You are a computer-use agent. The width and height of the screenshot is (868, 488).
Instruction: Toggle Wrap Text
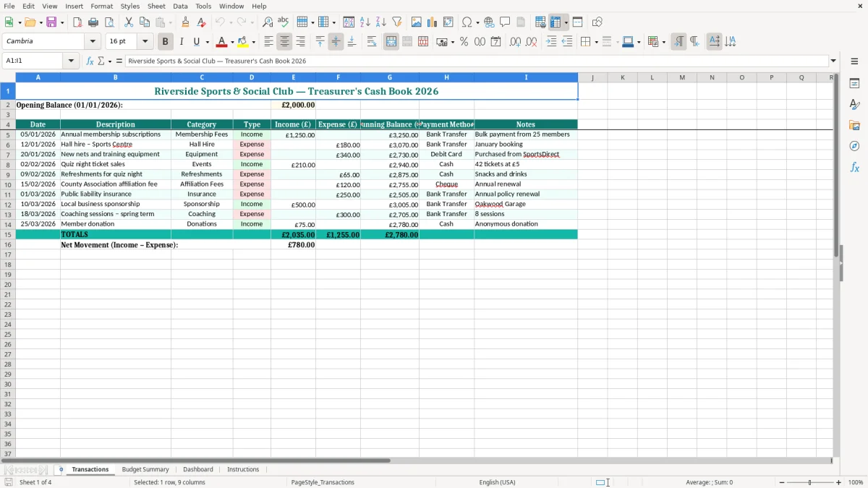[372, 42]
